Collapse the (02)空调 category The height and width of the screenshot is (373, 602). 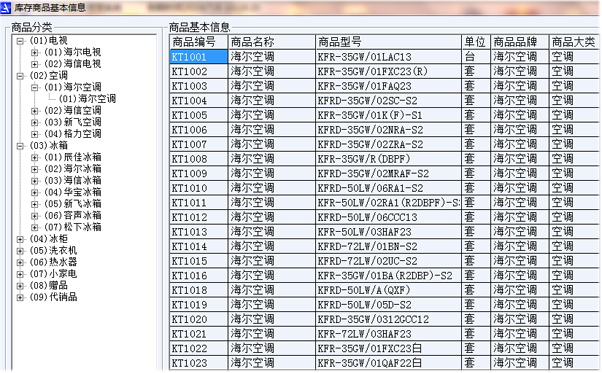coord(20,76)
